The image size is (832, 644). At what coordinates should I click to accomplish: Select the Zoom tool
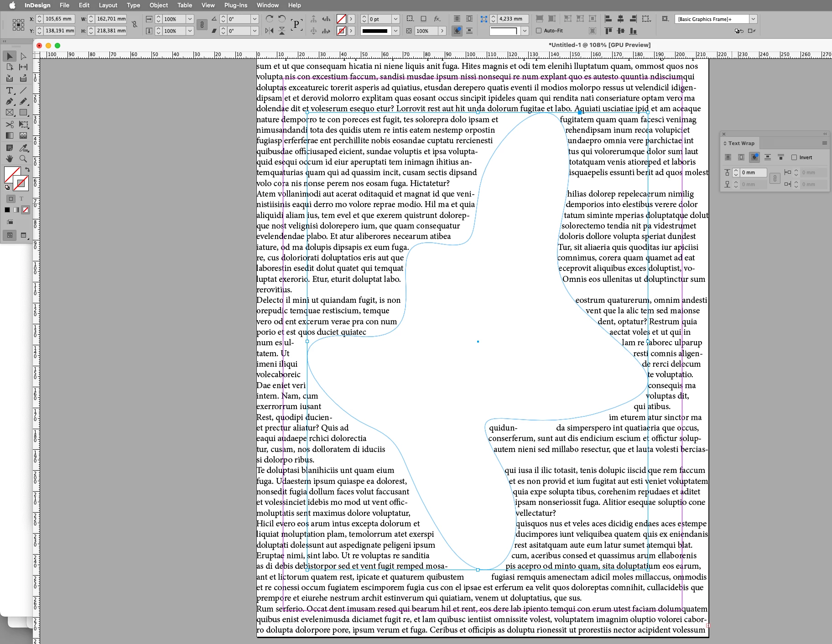(x=23, y=159)
